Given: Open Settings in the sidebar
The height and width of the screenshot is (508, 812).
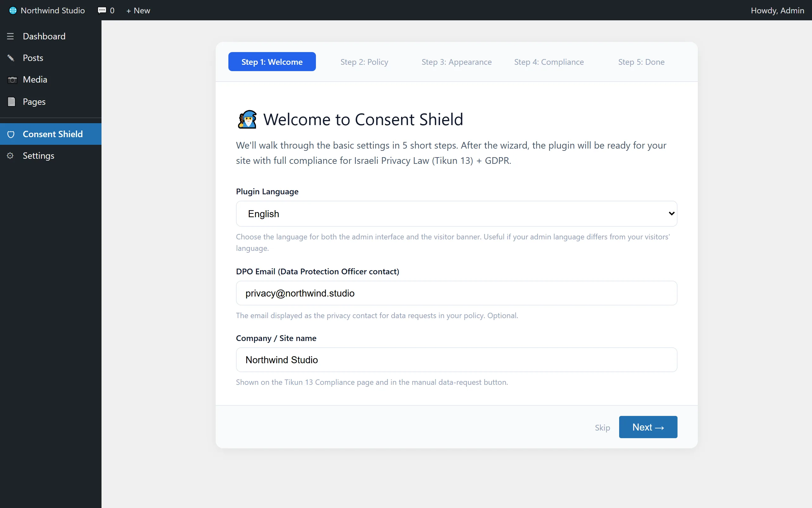Looking at the screenshot, I should [51, 156].
